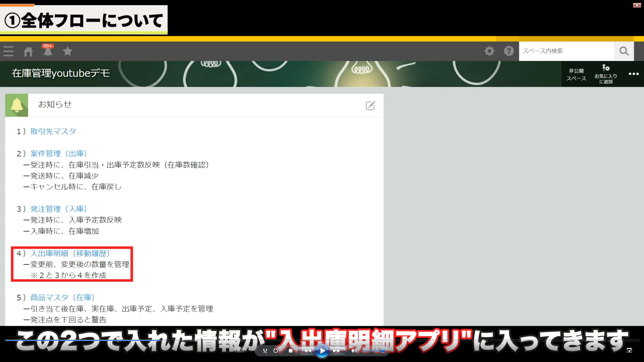Click the search magnifier button
This screenshot has height=362, width=644.
tap(624, 51)
